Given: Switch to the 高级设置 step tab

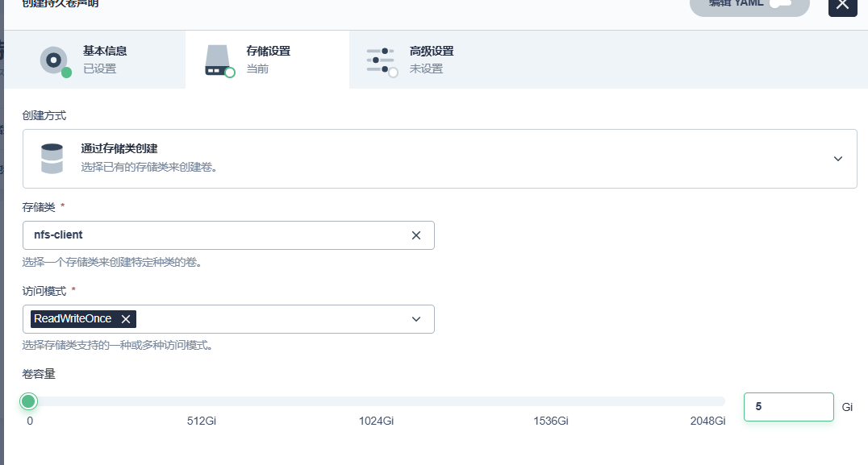Looking at the screenshot, I should (431, 60).
